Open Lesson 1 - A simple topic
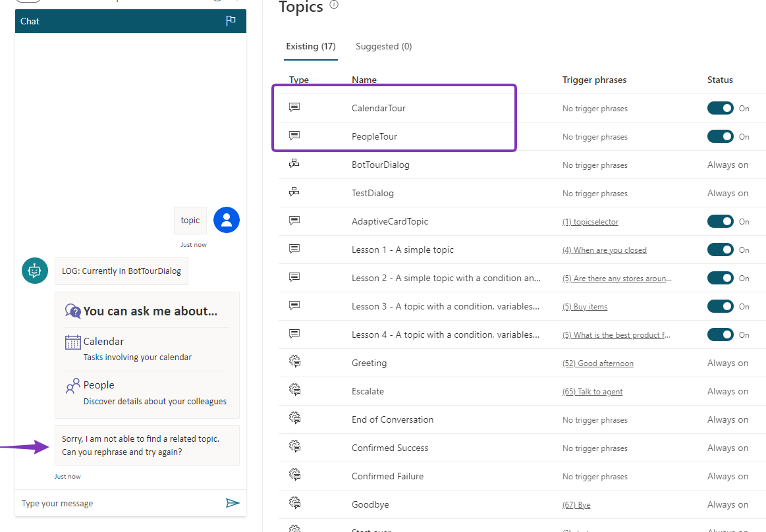 tap(402, 250)
